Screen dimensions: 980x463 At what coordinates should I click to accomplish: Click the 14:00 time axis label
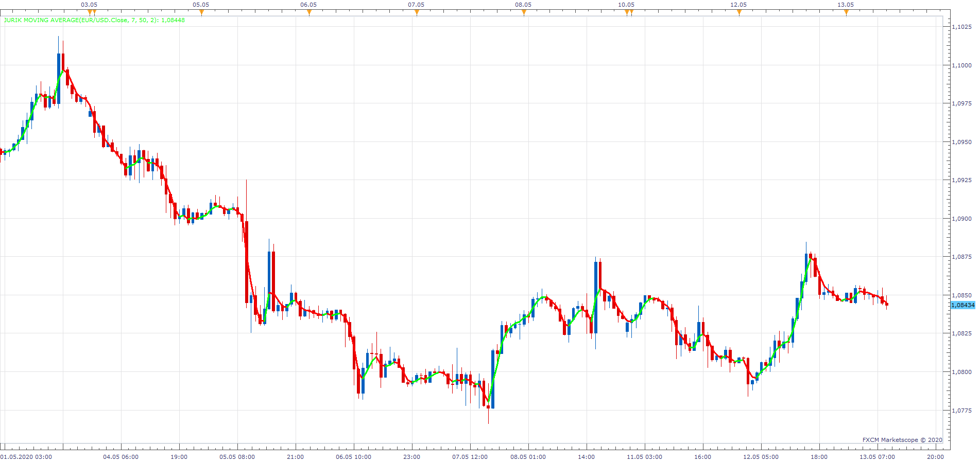point(586,457)
